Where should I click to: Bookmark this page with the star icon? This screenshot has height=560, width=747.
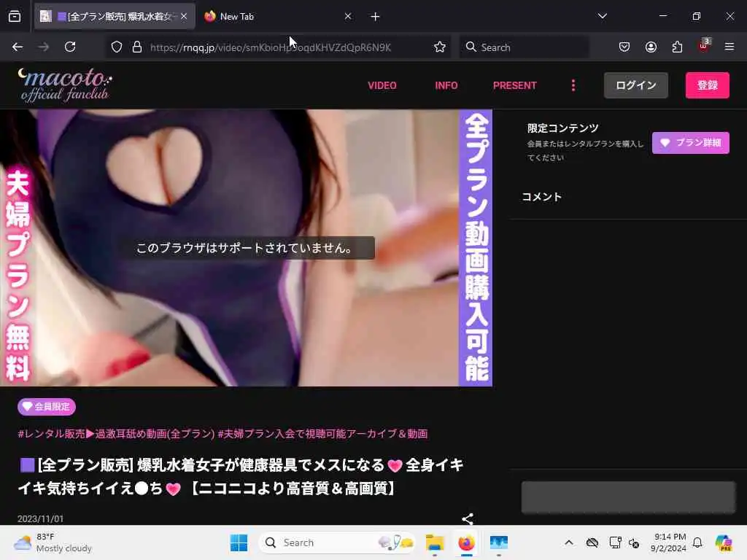coord(440,47)
